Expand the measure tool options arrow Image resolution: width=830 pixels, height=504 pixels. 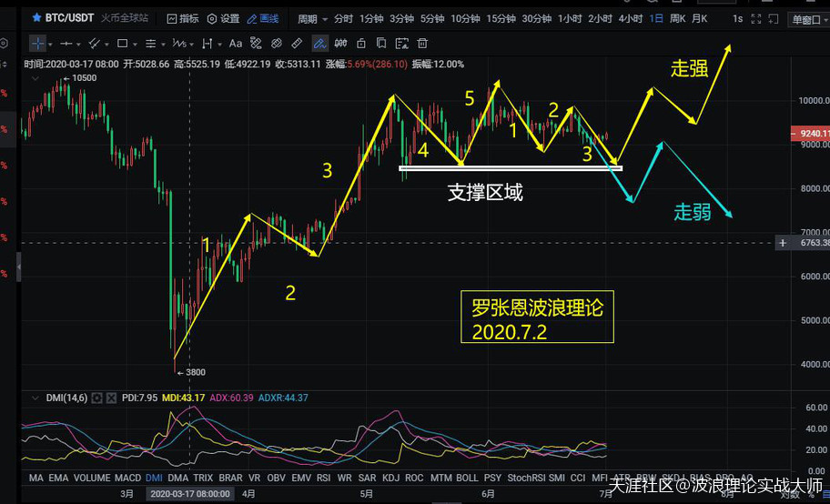219,45
